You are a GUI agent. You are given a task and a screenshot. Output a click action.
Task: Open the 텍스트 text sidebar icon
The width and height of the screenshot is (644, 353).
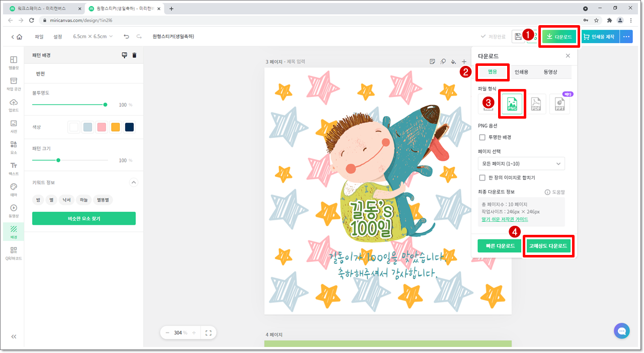14,168
